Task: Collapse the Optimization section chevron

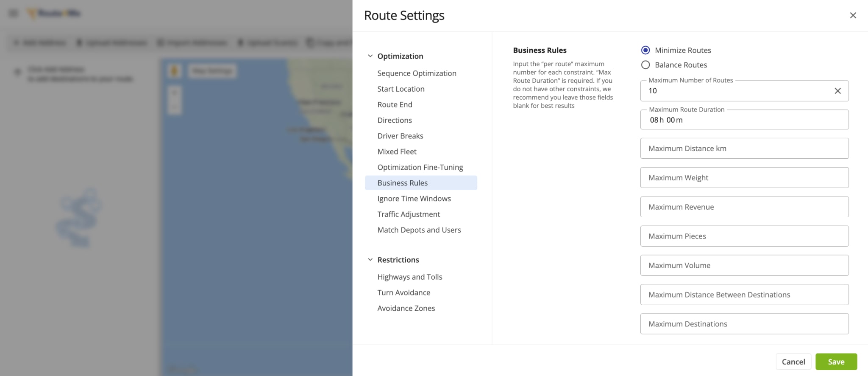Action: tap(370, 56)
